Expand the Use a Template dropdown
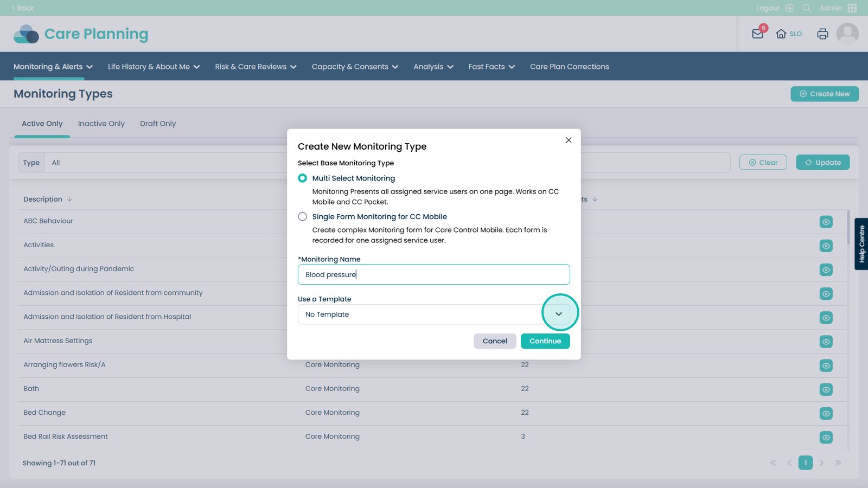 click(558, 314)
